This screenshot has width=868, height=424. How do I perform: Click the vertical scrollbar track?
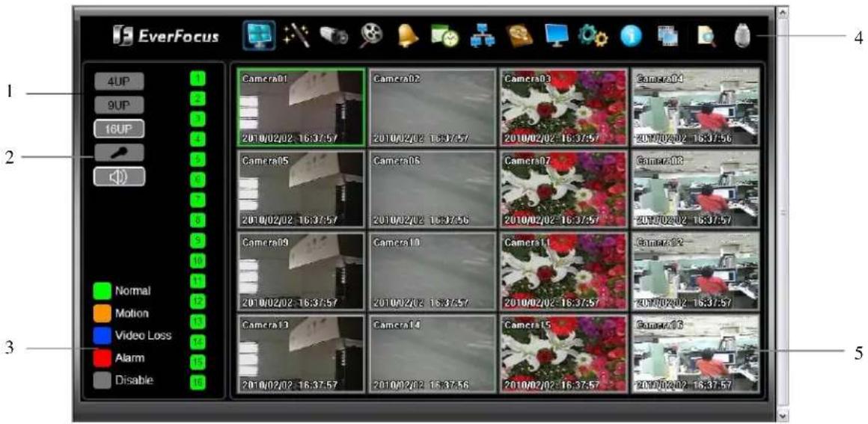(x=782, y=213)
